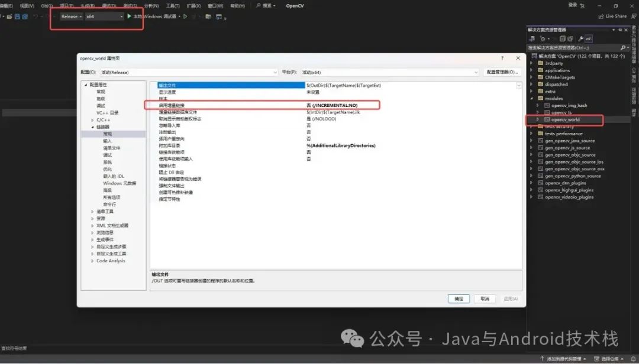Expand the XML 文档生成器 node
The height and width of the screenshot is (364, 639).
[x=92, y=226]
